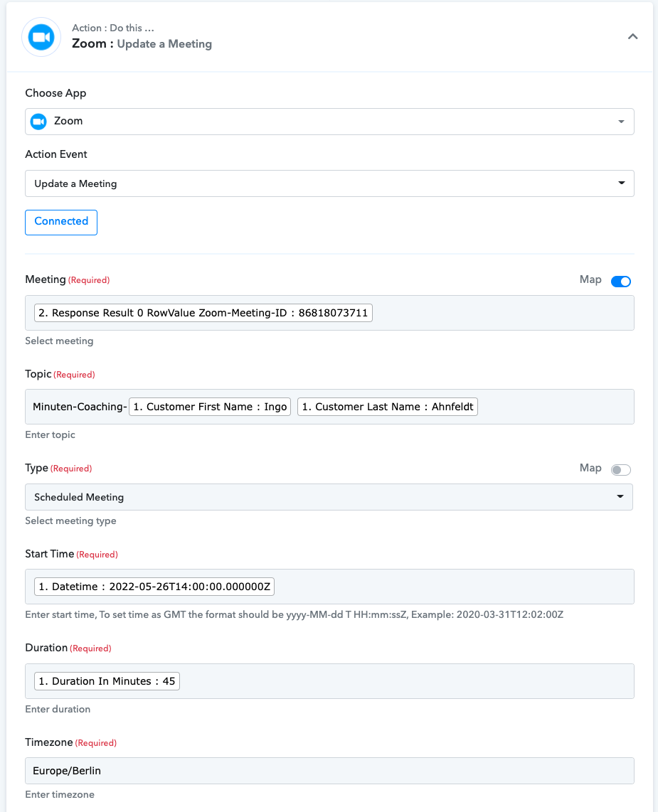The height and width of the screenshot is (812, 658).
Task: Select the Datetime mapped tag
Action: coord(154,587)
